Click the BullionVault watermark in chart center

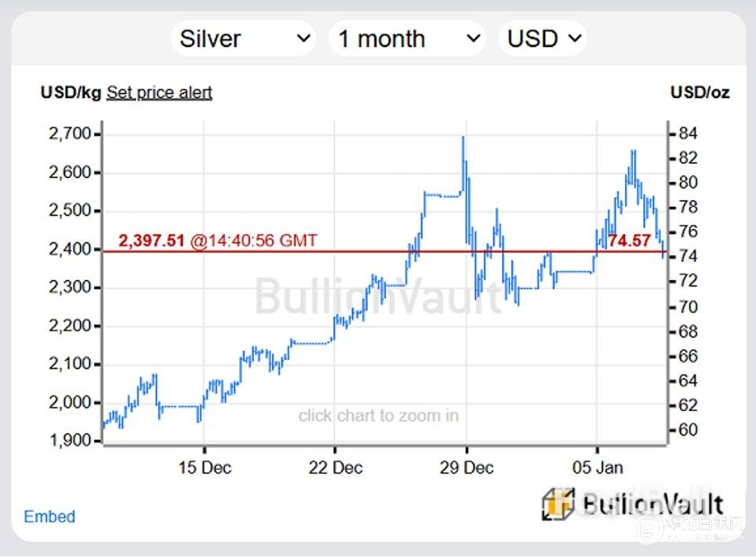378,297
